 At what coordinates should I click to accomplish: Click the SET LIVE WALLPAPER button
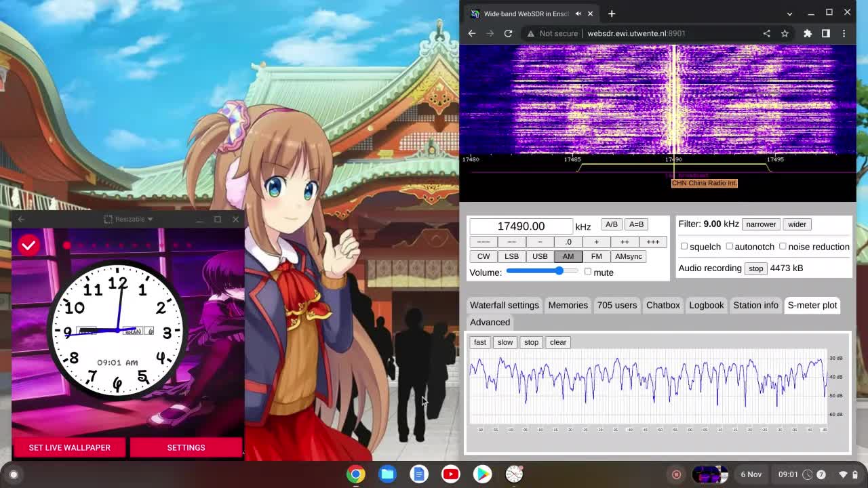69,447
